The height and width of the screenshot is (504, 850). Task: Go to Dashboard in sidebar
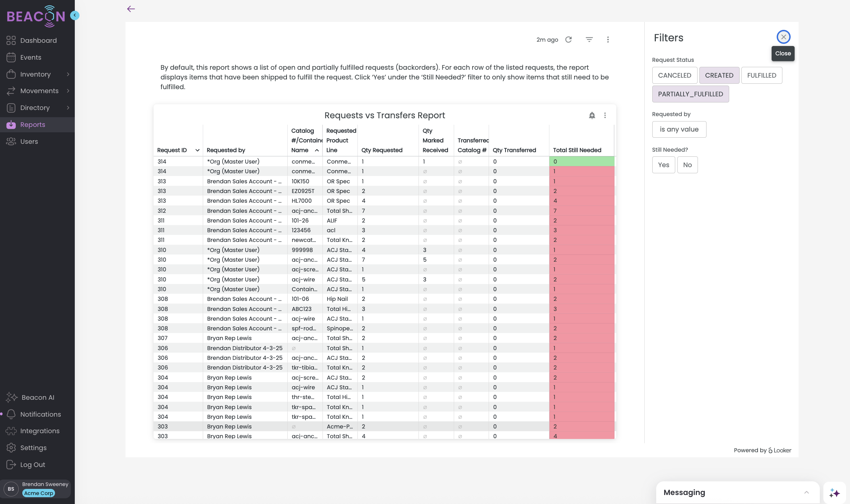click(38, 41)
